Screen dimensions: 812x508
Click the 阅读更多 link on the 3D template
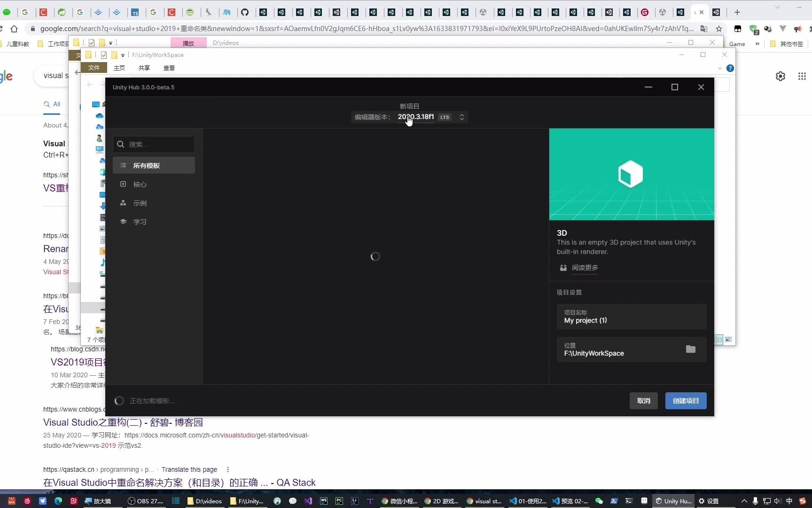(585, 268)
